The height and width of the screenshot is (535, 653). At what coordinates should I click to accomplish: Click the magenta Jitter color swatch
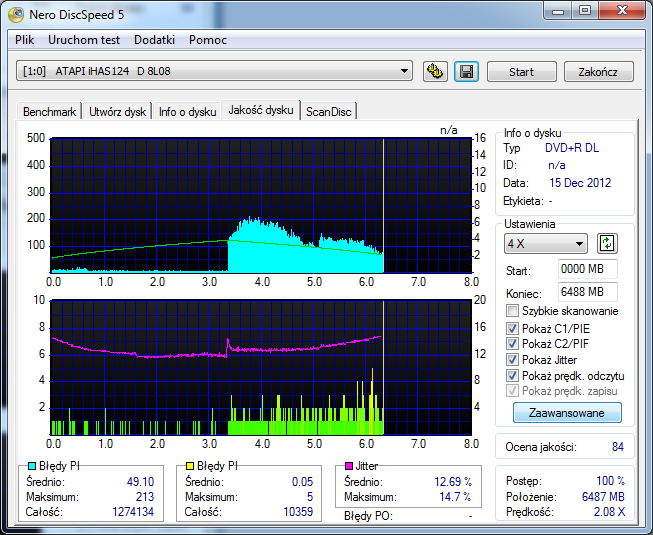pyautogui.click(x=349, y=465)
